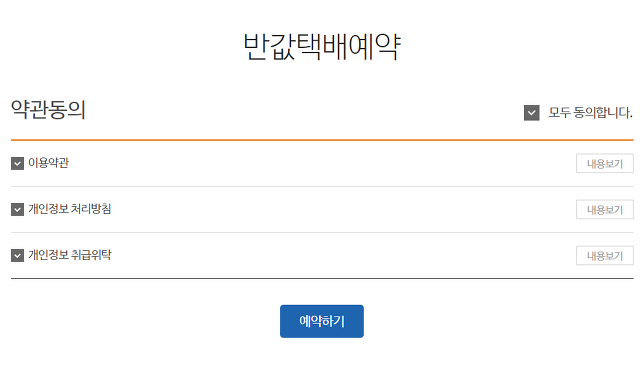Click the empty middle of 개인정보 취급위탁 row
The image size is (640, 378).
(x=322, y=256)
